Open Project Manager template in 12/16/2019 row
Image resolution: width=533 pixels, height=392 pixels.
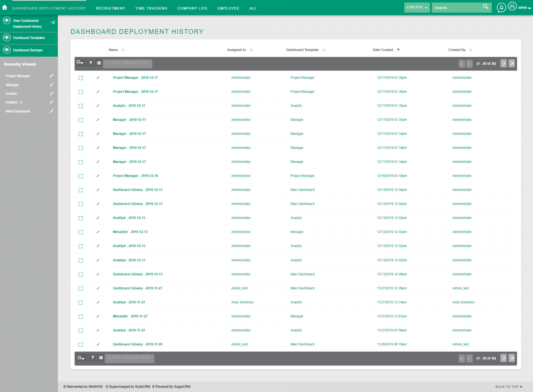click(x=302, y=176)
